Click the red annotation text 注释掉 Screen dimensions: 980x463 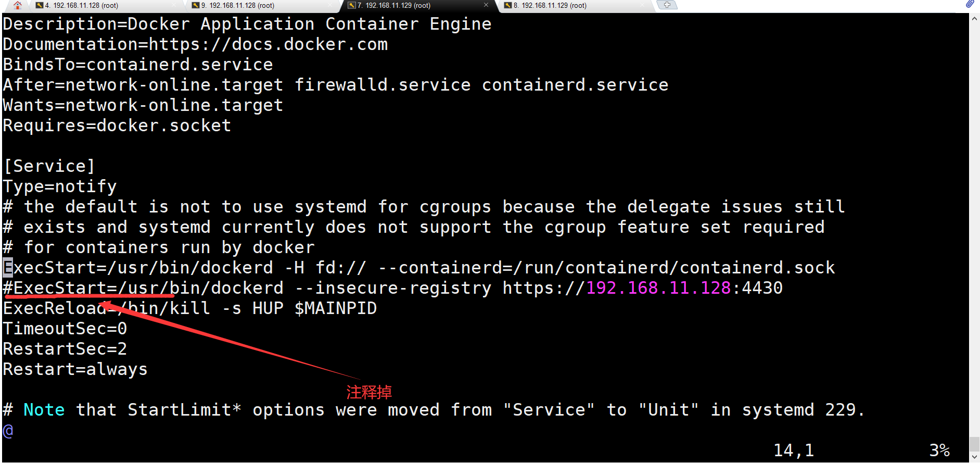[369, 392]
